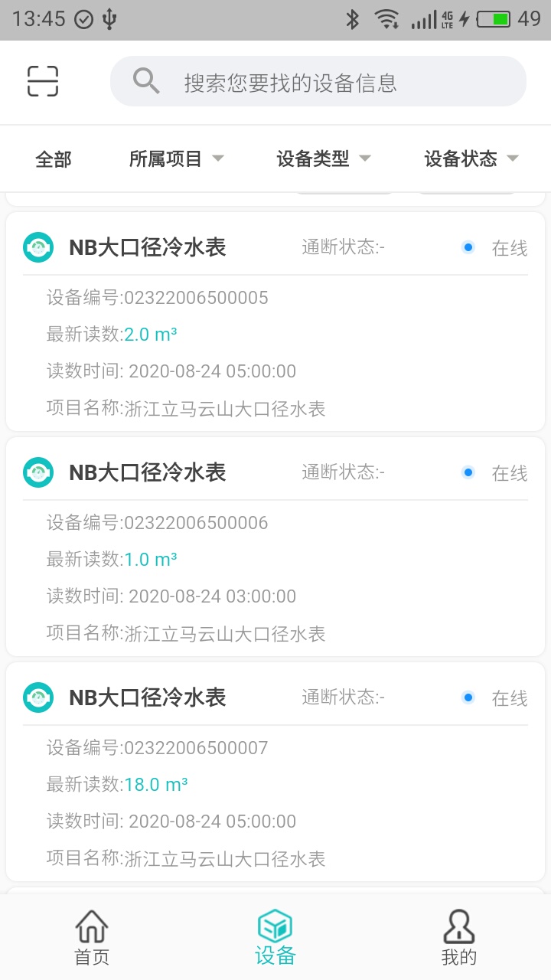This screenshot has height=980, width=551.
Task: Select the 设备 devices tab
Action: pyautogui.click(x=275, y=937)
